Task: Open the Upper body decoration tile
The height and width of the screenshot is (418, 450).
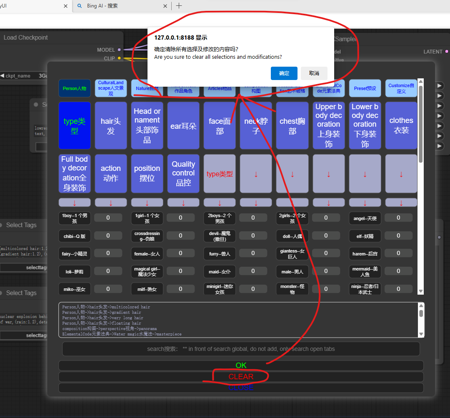Action: (329, 126)
